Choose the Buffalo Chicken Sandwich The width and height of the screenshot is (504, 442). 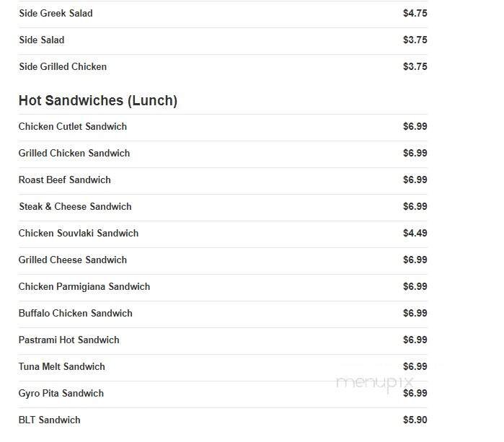(76, 313)
